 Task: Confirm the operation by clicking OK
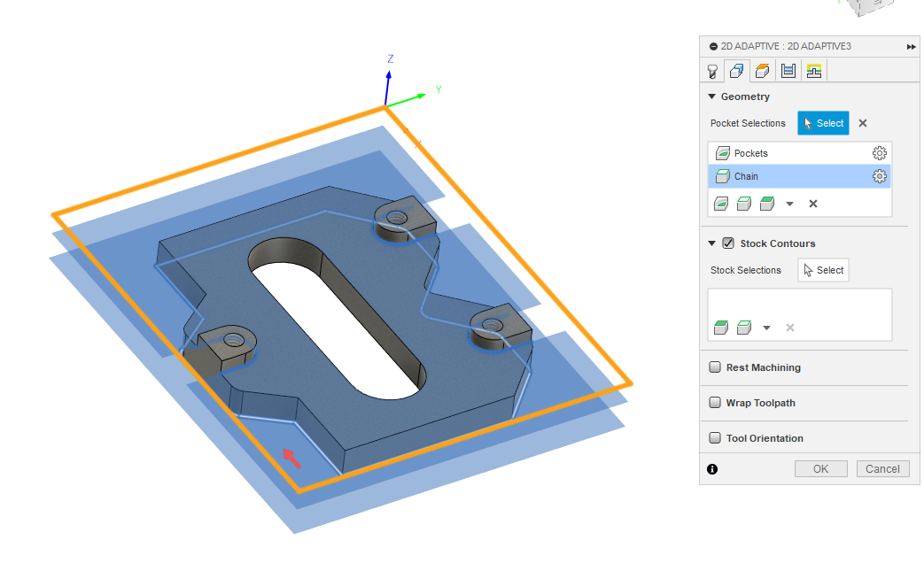coord(820,468)
